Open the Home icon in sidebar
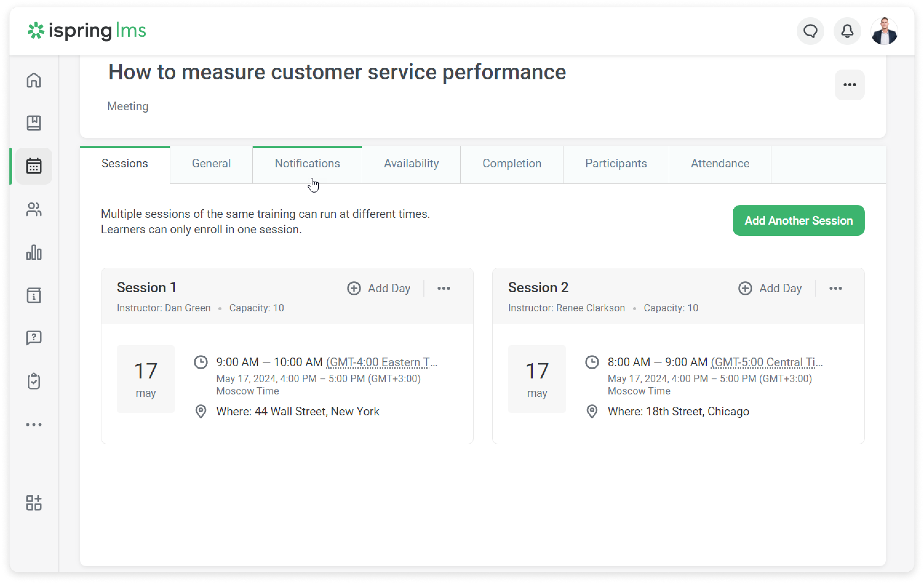The width and height of the screenshot is (924, 584). click(x=34, y=81)
